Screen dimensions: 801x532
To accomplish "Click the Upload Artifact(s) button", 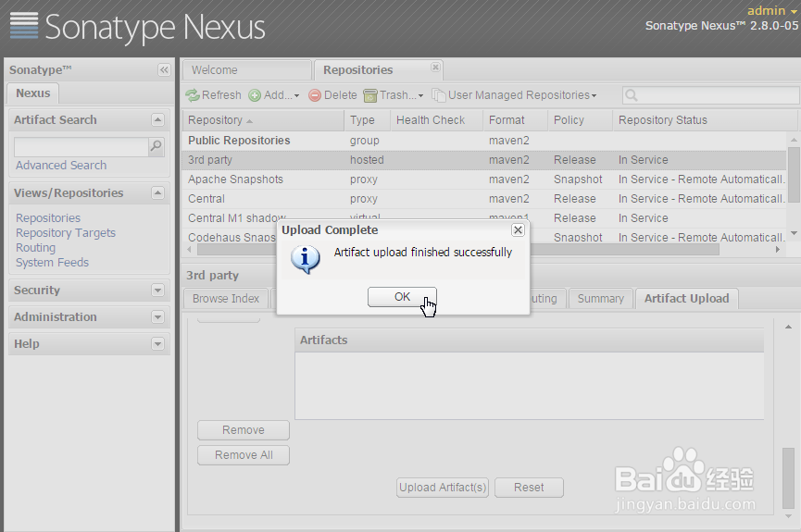I will (x=443, y=488).
